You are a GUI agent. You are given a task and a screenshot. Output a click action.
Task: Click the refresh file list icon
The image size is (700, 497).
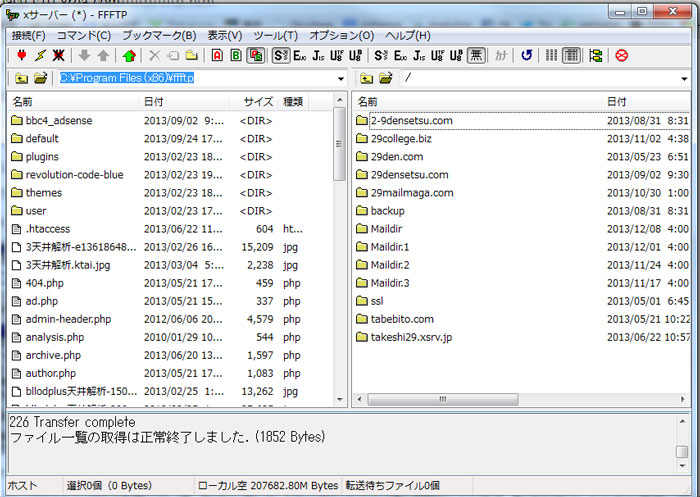527,56
